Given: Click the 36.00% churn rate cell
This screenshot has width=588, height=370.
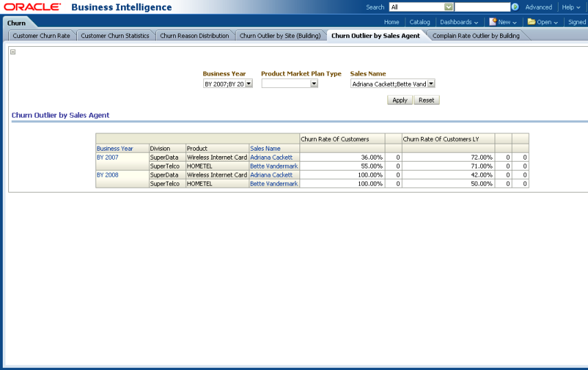Looking at the screenshot, I should point(342,157).
